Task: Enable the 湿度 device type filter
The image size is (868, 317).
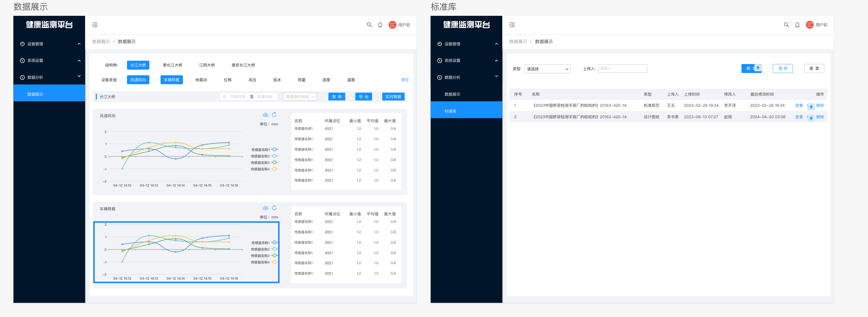Action: tap(326, 80)
